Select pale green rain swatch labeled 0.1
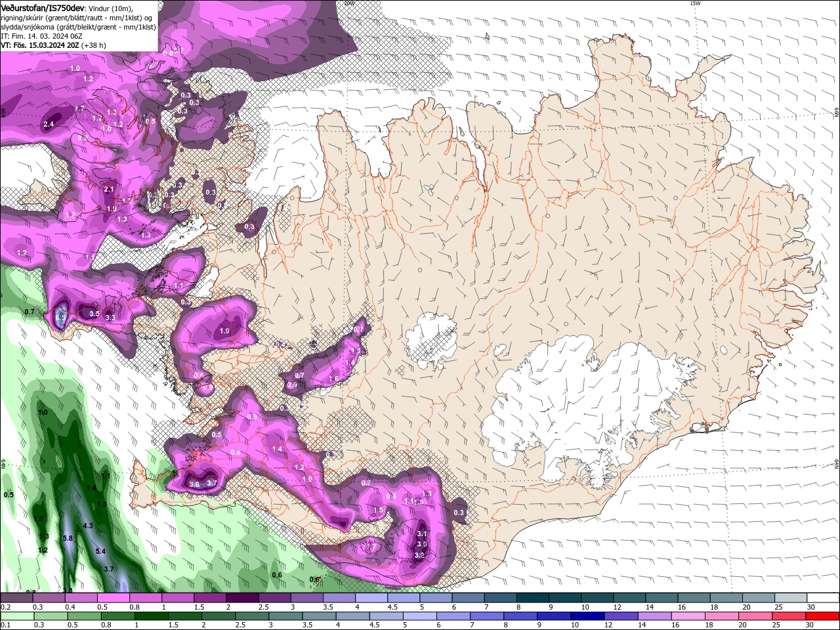The image size is (840, 630). [x=17, y=616]
